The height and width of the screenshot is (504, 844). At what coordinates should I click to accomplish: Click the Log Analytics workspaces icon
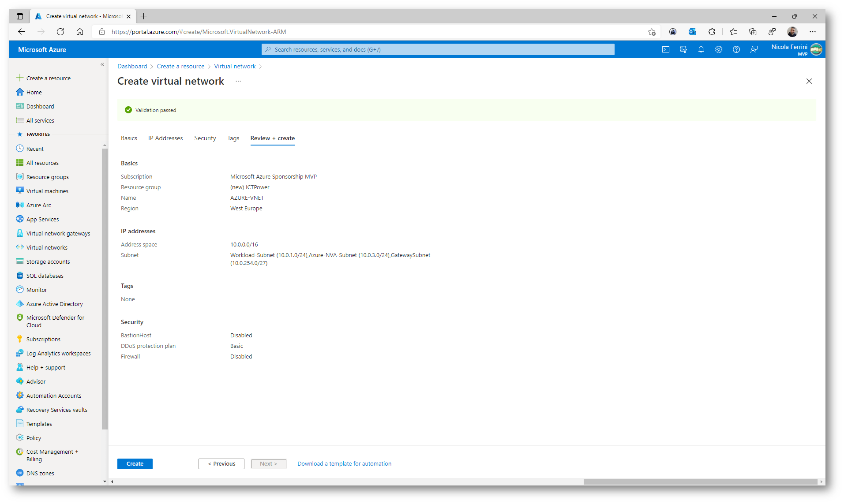[19, 353]
